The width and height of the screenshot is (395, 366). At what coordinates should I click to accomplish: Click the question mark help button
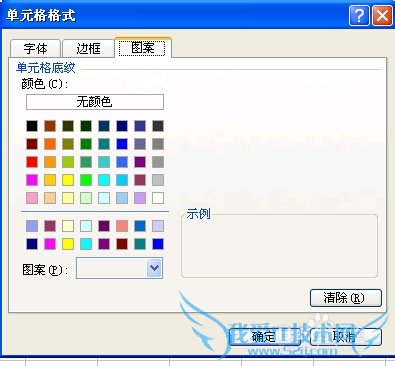pos(359,15)
